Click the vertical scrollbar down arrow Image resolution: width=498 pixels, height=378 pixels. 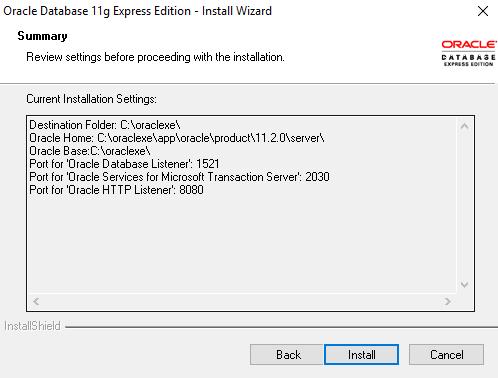tap(465, 285)
